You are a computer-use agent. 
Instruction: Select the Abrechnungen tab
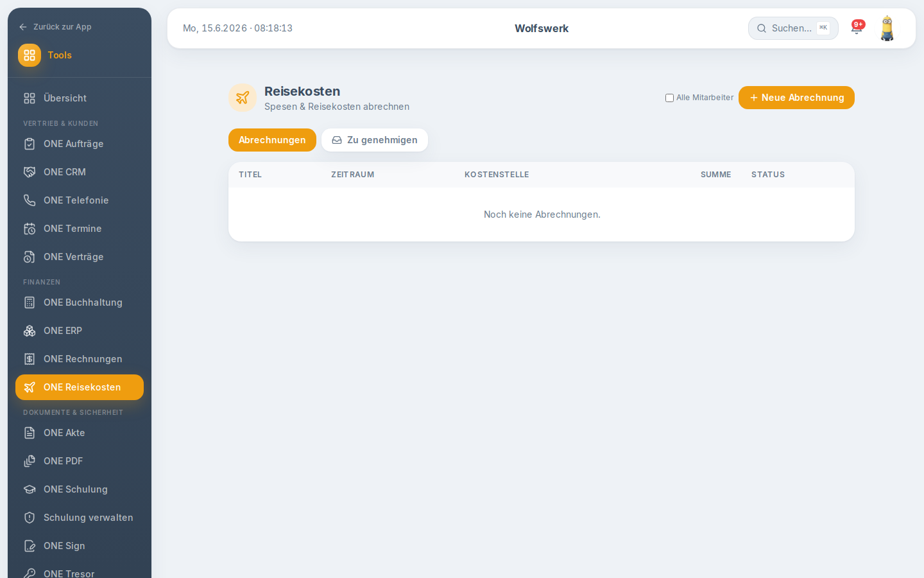(272, 140)
